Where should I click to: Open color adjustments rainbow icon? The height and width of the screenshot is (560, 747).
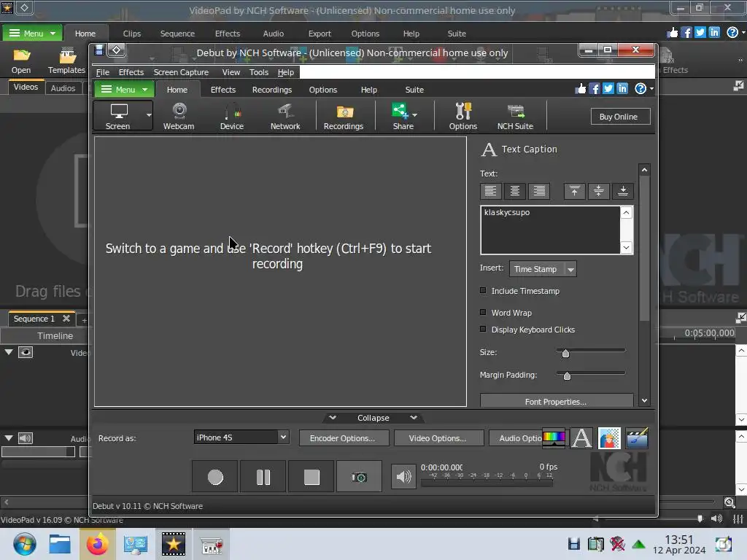(554, 438)
